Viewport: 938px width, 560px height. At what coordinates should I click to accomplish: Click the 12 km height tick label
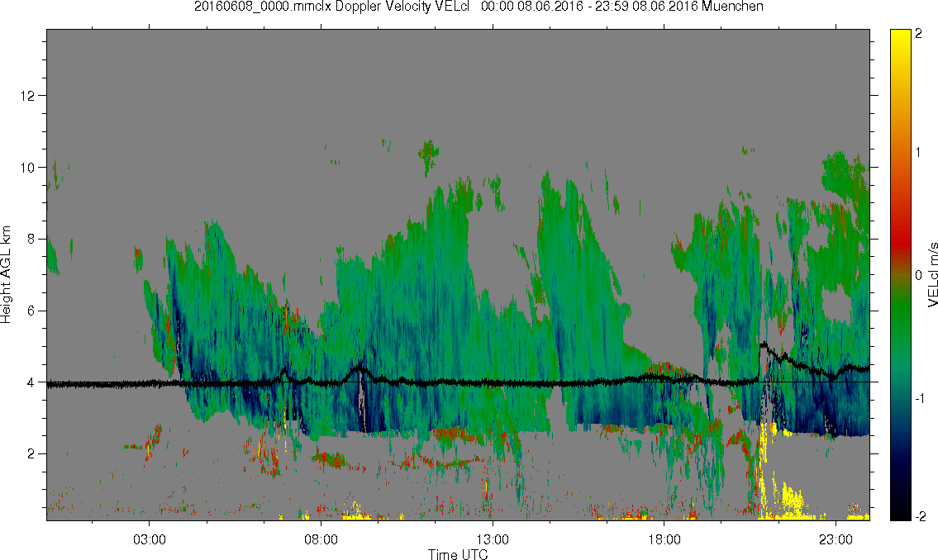point(27,96)
